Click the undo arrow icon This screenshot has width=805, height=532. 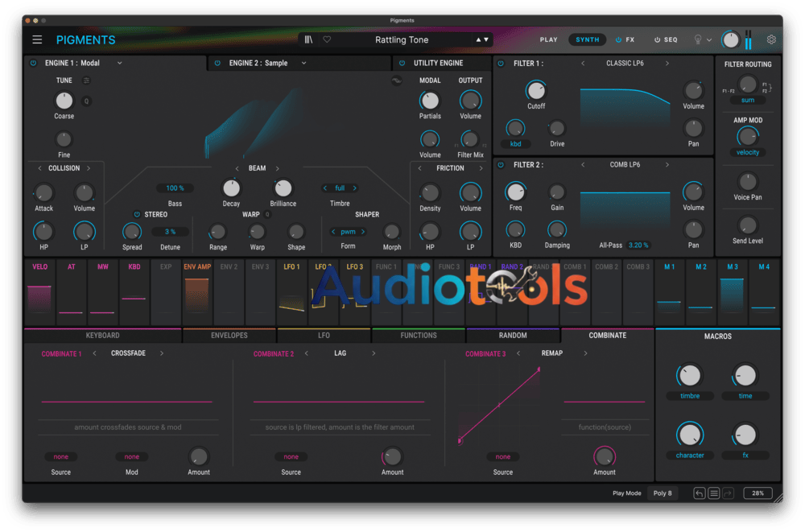click(x=699, y=493)
